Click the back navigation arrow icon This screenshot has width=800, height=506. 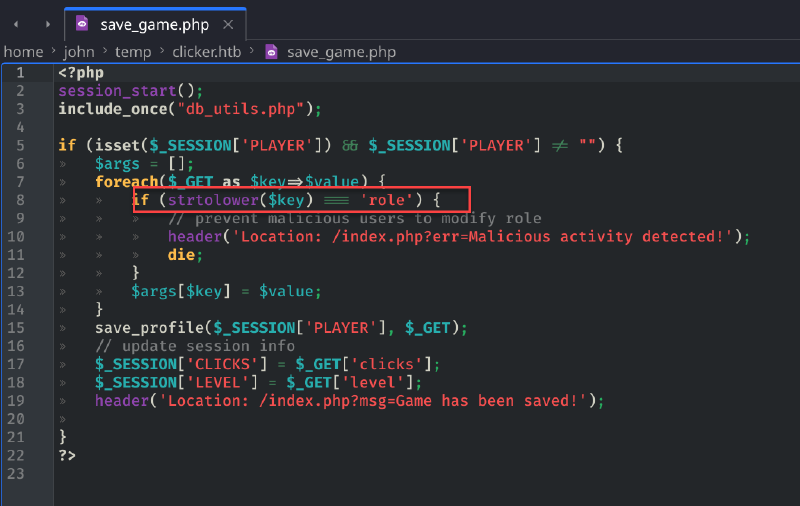[16, 24]
